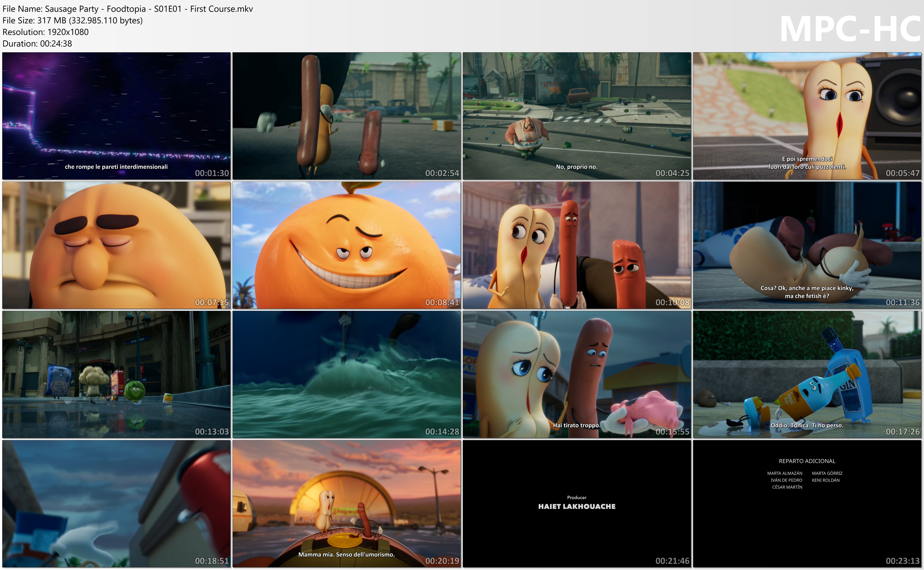Viewport: 924px width, 570px height.
Task: Click the File Name header text
Action: (x=127, y=9)
